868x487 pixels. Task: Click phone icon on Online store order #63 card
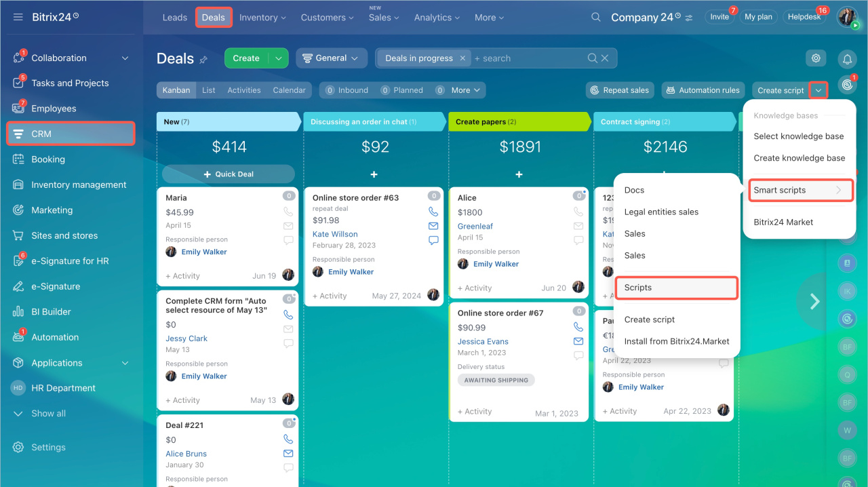[x=434, y=212]
